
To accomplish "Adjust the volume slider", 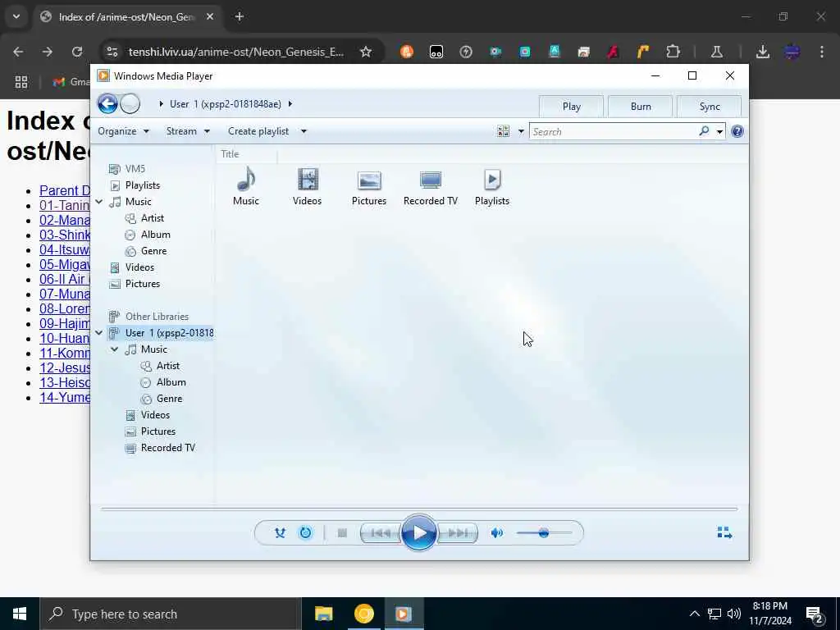I will 544,533.
